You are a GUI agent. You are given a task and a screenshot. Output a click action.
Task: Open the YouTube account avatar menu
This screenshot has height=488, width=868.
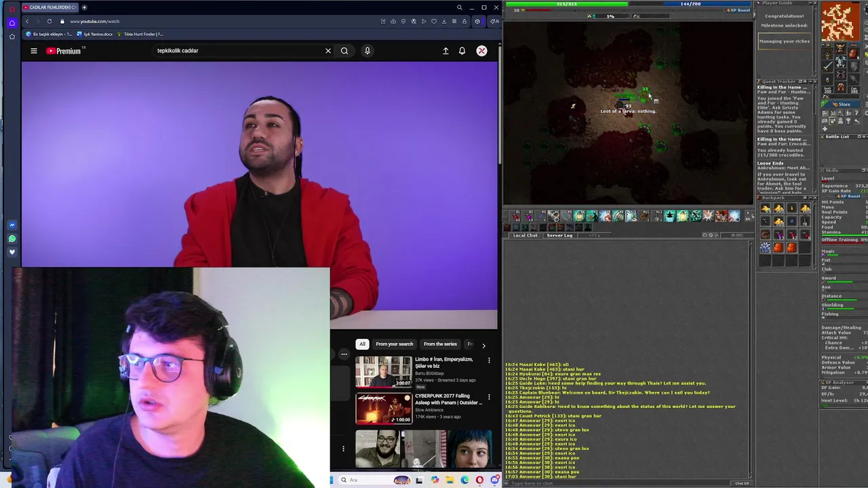481,51
